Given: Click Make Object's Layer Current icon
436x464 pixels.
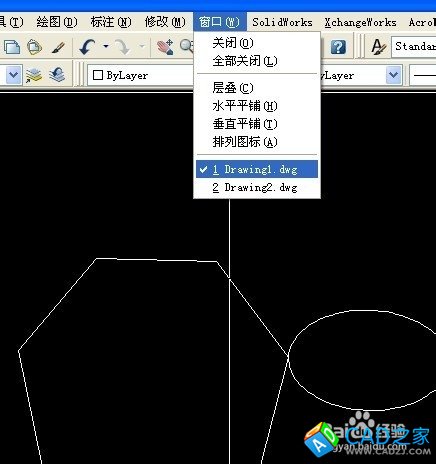Looking at the screenshot, I should coord(34,75).
